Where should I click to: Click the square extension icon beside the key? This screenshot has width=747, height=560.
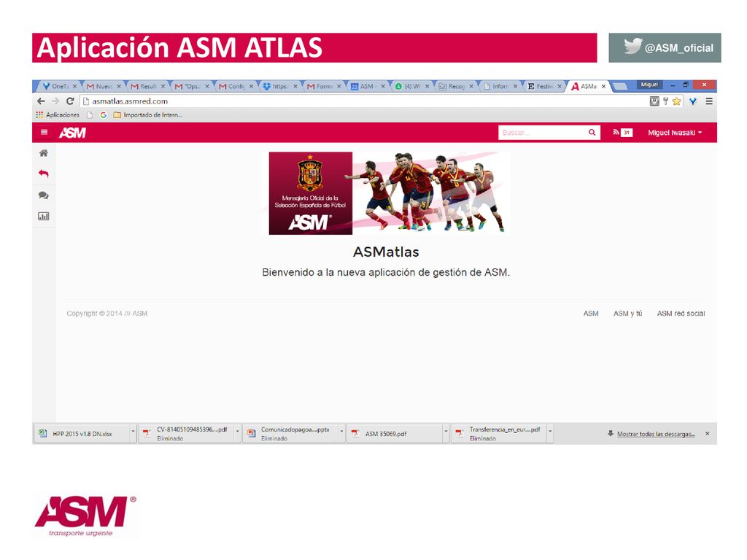654,101
